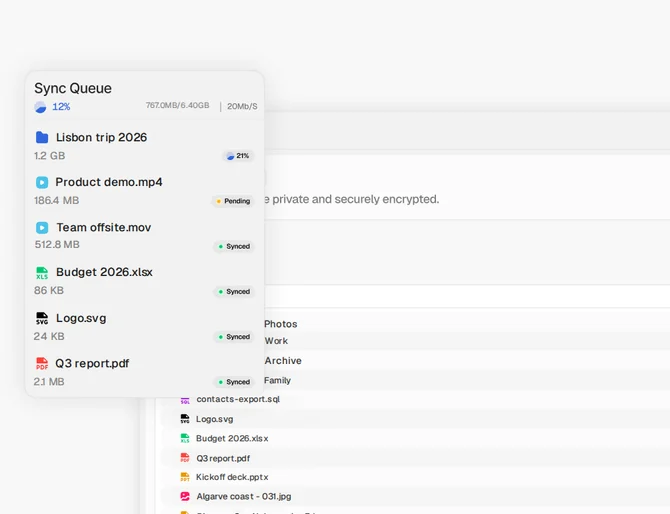
Task: Click the 12% overall progress label
Action: [x=61, y=107]
